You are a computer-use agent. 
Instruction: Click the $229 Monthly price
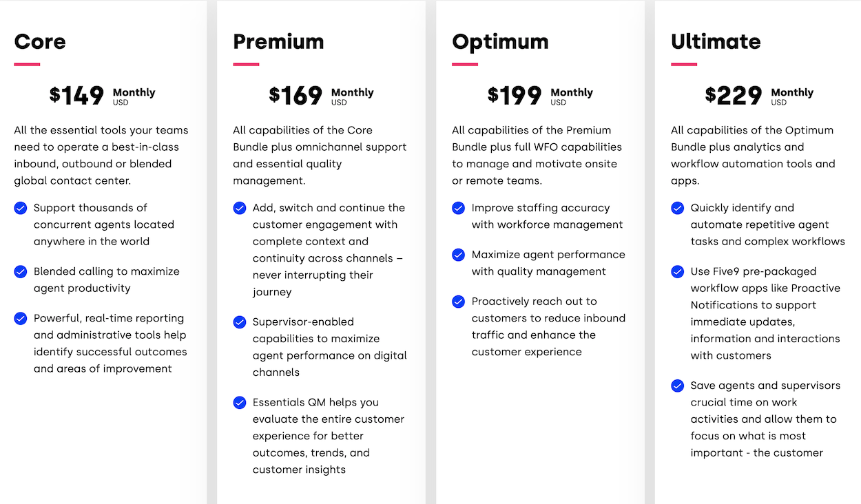759,95
